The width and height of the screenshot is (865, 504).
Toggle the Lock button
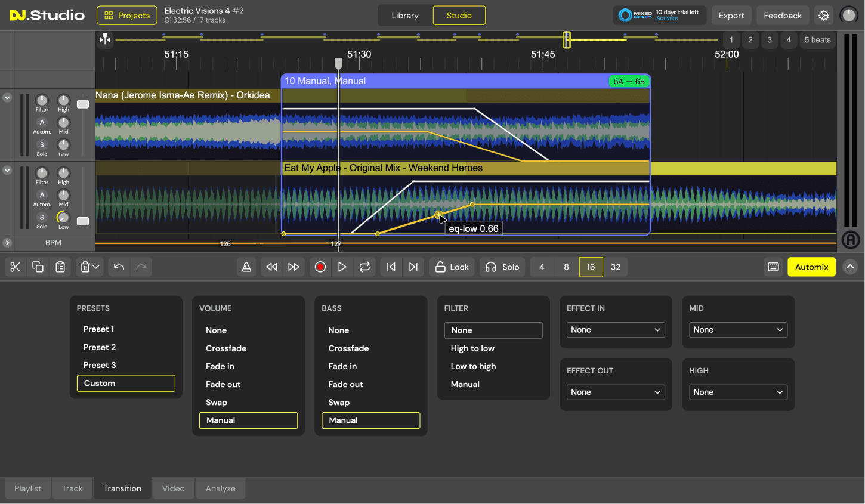click(x=452, y=267)
